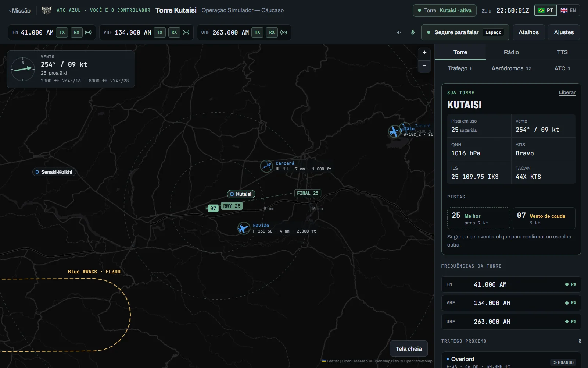This screenshot has height=368, width=588.
Task: Click the Gavião F-16C aircraft icon
Action: click(243, 228)
